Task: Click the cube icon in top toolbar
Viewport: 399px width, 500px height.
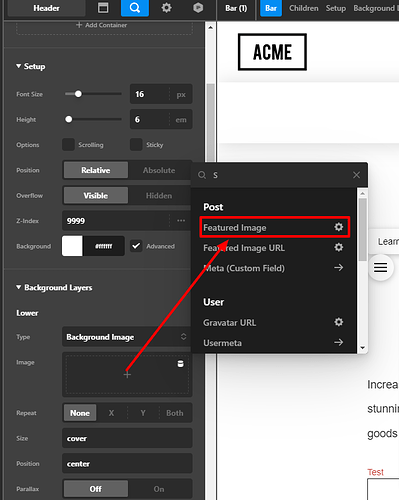Action: tap(198, 8)
